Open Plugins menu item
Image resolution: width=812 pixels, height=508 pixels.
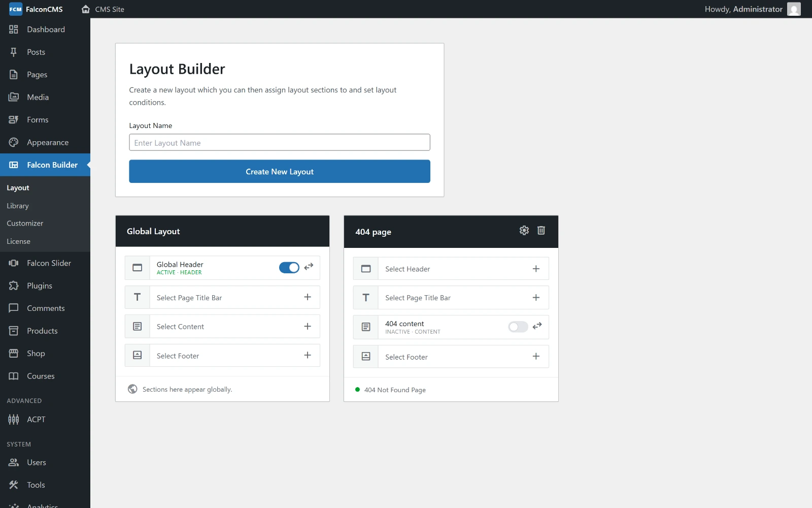(45, 285)
